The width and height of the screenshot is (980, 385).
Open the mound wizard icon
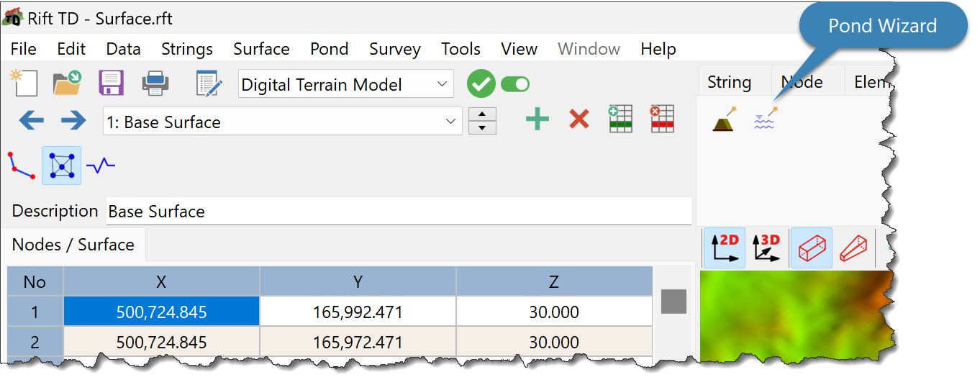point(724,119)
